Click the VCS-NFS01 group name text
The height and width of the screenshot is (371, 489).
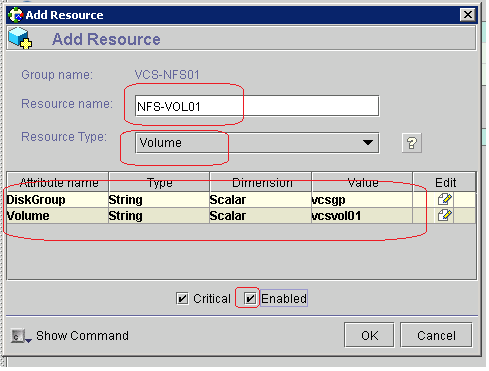click(x=167, y=75)
